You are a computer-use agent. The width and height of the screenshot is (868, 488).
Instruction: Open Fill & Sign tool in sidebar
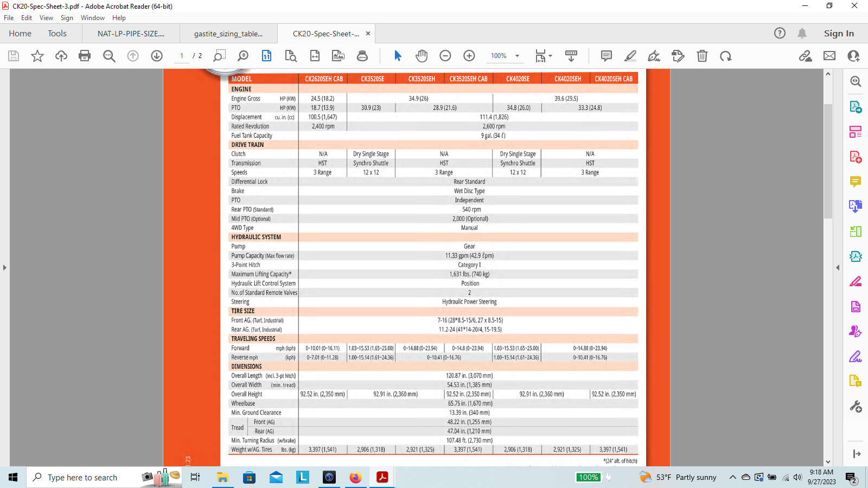click(856, 356)
